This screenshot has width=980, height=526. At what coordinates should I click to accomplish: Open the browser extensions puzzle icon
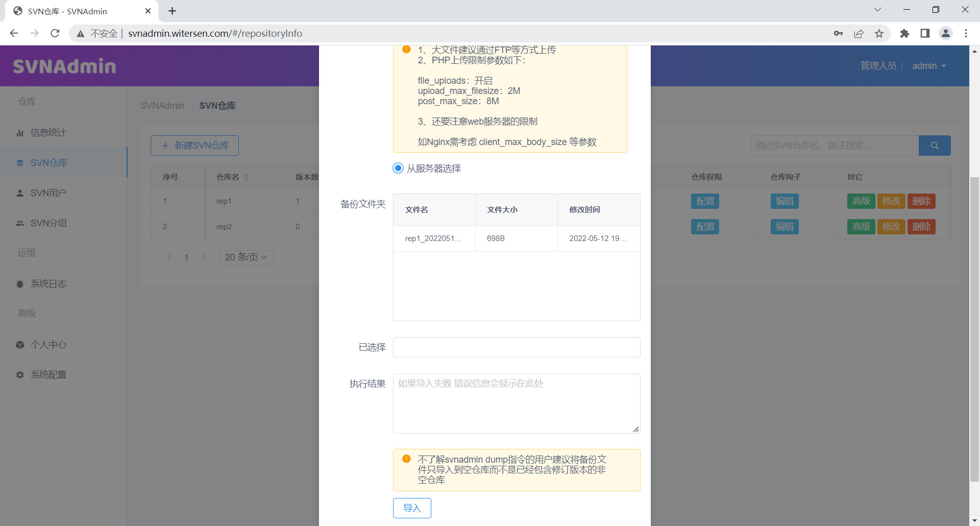(904, 33)
